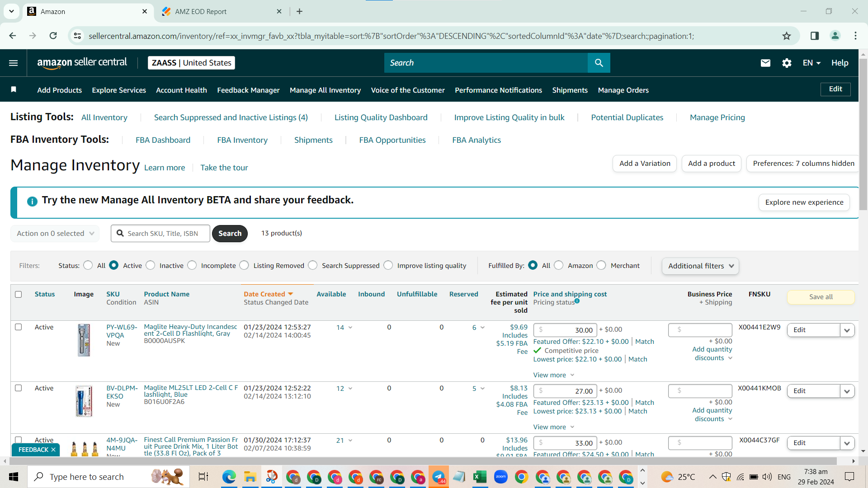Expand the available quantity 14 chevron
Viewport: 868px width, 488px height.
tap(350, 328)
